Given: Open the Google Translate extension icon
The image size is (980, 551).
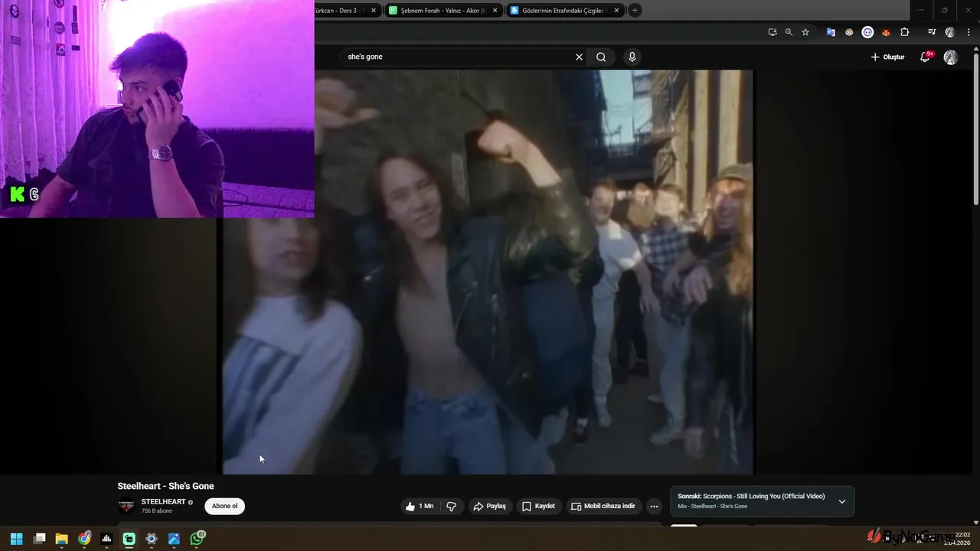Looking at the screenshot, I should (x=831, y=32).
